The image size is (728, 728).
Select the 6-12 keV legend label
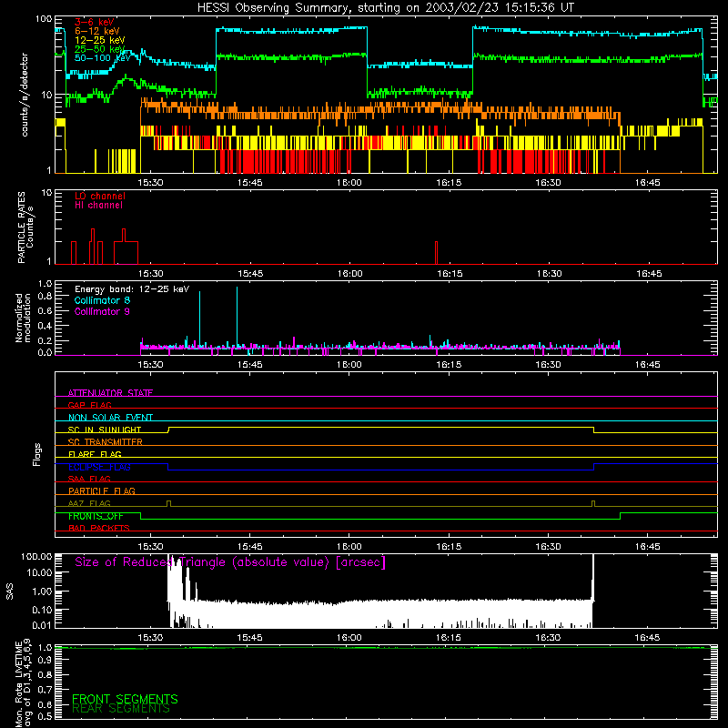96,31
